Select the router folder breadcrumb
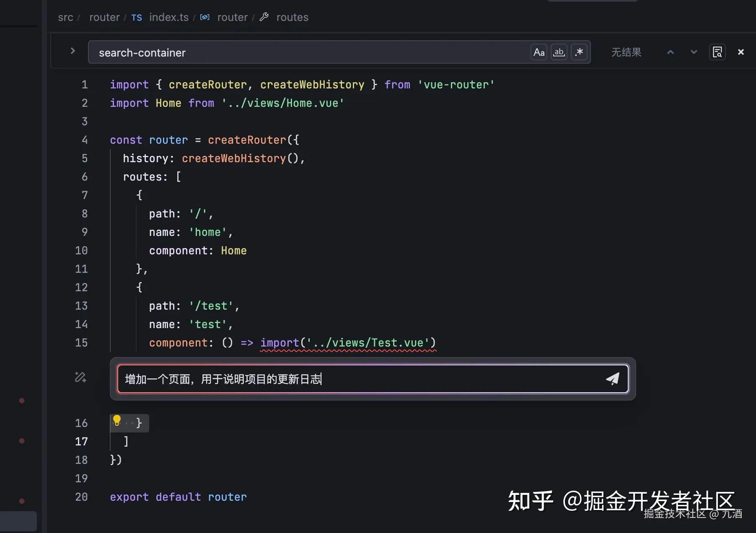756x533 pixels. (x=104, y=17)
